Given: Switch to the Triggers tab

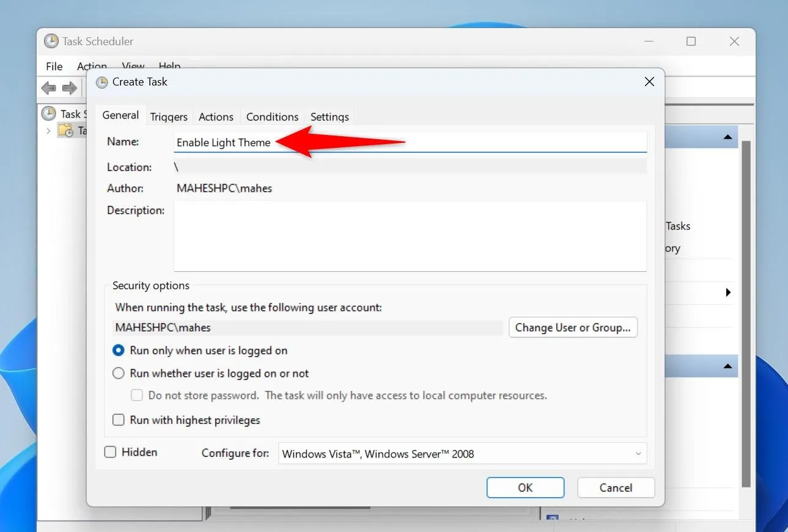Looking at the screenshot, I should pos(169,116).
